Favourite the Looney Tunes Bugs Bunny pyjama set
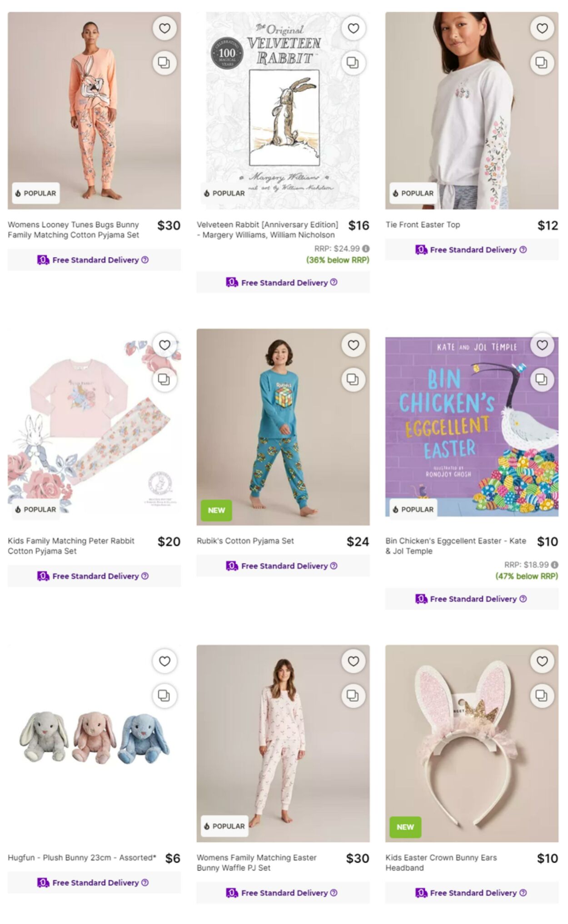 164,28
